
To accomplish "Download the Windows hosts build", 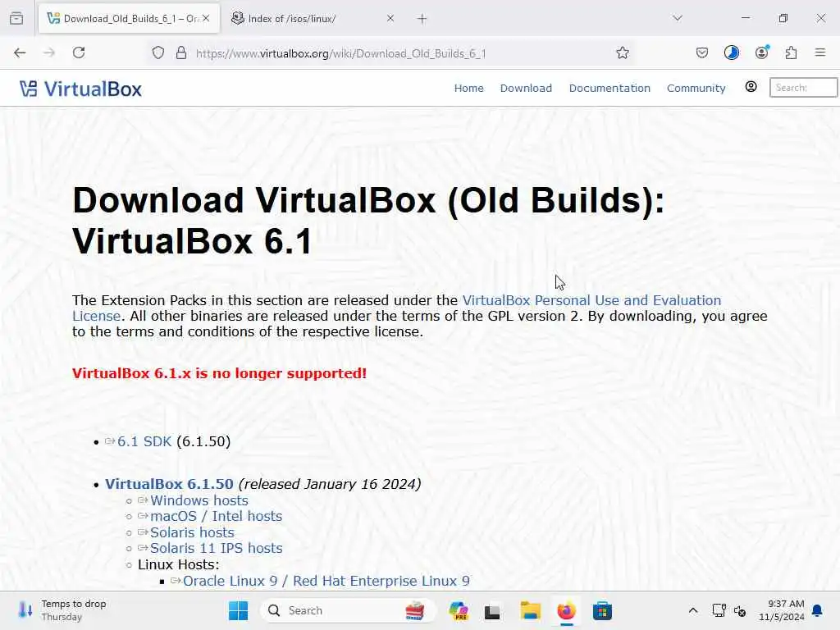I will (199, 500).
